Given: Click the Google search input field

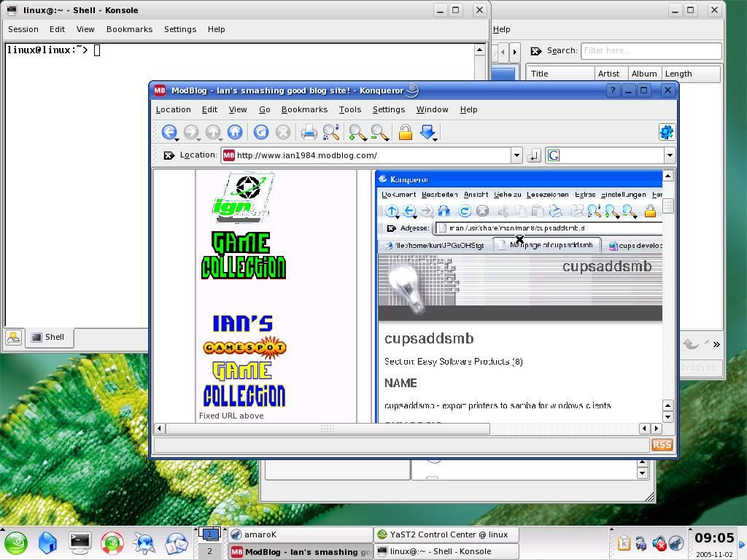Looking at the screenshot, I should point(611,155).
